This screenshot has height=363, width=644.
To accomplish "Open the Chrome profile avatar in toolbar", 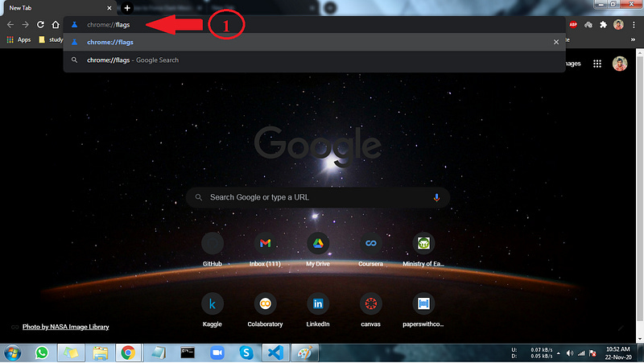I will tap(618, 25).
